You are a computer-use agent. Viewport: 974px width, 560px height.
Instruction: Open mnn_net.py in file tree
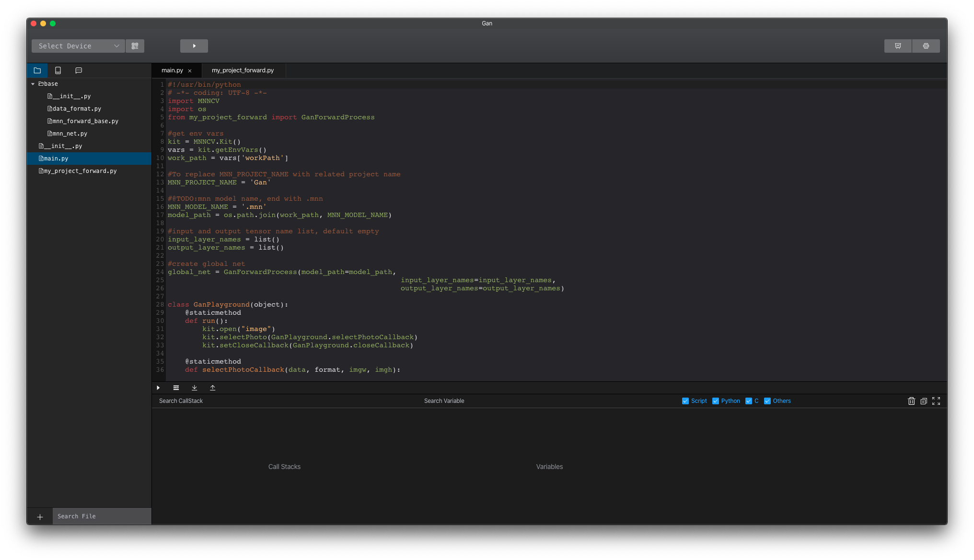[x=70, y=134]
